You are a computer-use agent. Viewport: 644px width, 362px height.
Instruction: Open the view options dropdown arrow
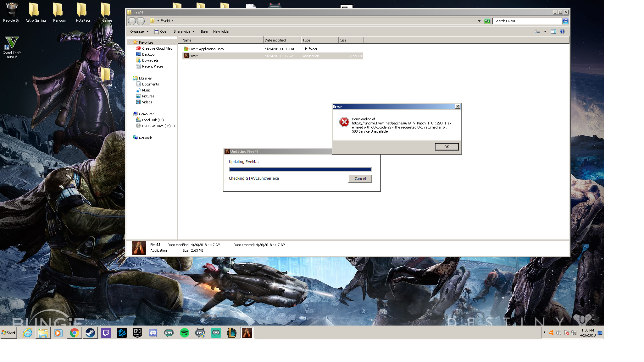[x=545, y=31]
